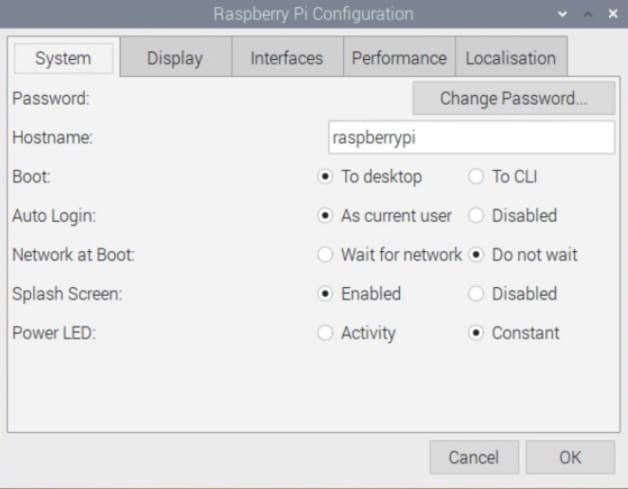Screen dimensions: 628x489
Task: Open the Interfaces tab
Action: (x=287, y=58)
